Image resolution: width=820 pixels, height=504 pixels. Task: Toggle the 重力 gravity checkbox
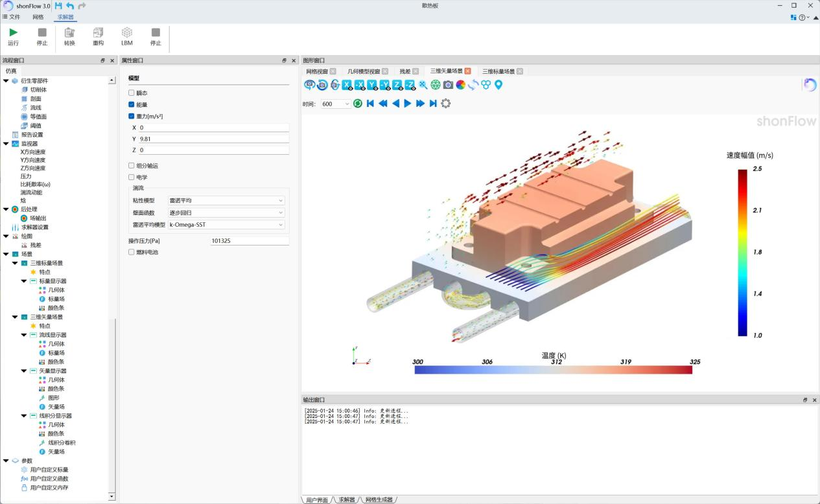(x=132, y=117)
